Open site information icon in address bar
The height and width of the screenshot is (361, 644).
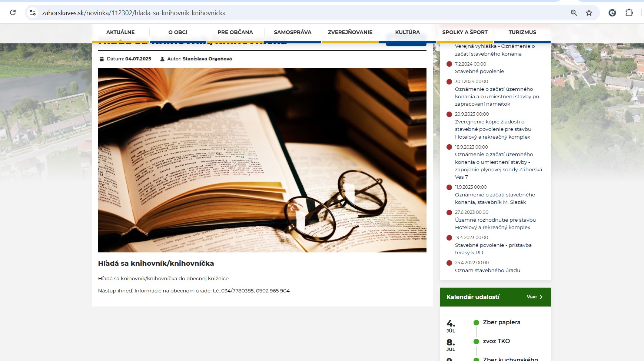pos(33,13)
